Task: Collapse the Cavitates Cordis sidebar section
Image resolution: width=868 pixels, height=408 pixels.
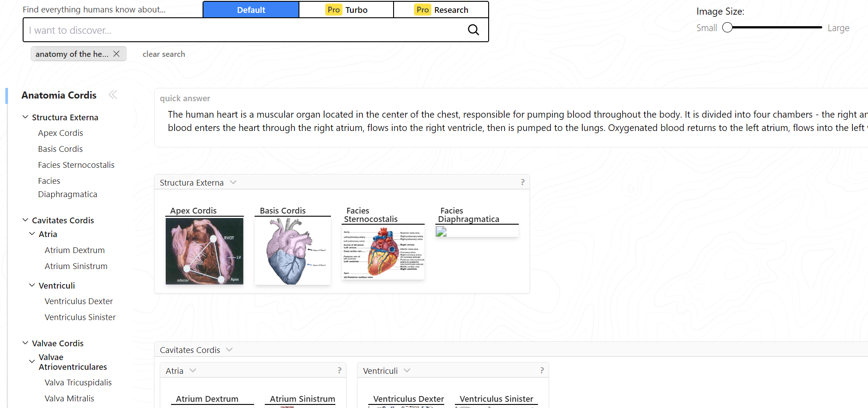Action: pos(25,220)
